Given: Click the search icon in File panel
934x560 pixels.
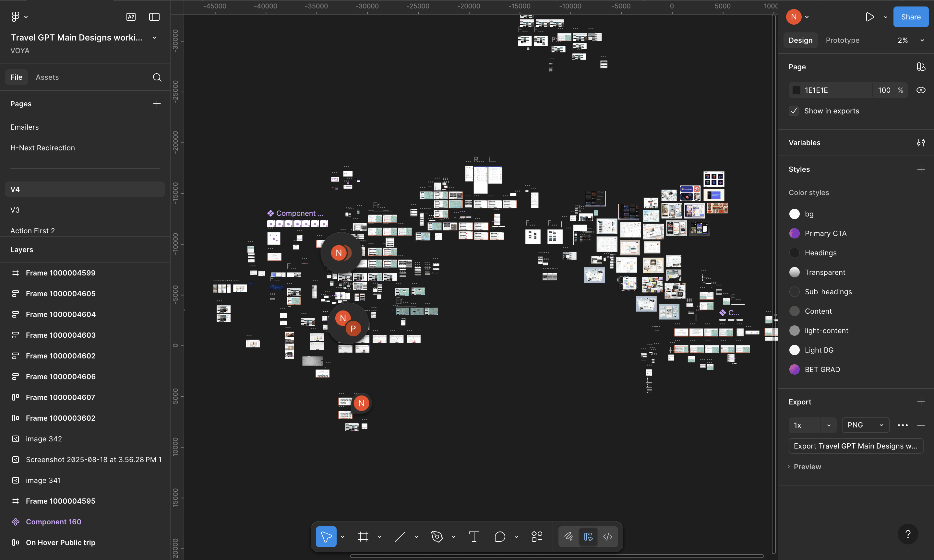Looking at the screenshot, I should pos(157,77).
